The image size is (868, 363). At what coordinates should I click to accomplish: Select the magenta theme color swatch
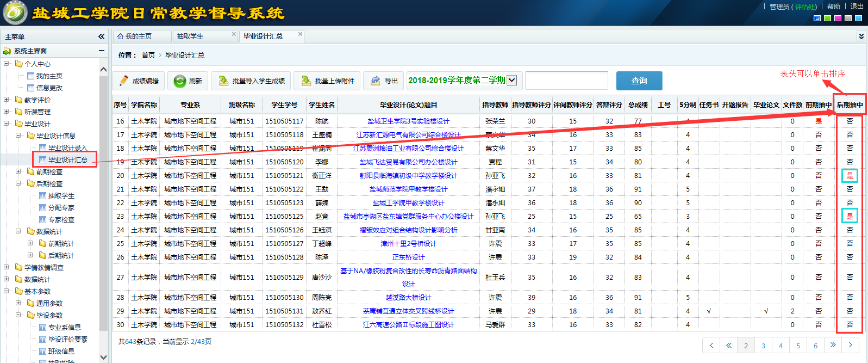(x=838, y=19)
